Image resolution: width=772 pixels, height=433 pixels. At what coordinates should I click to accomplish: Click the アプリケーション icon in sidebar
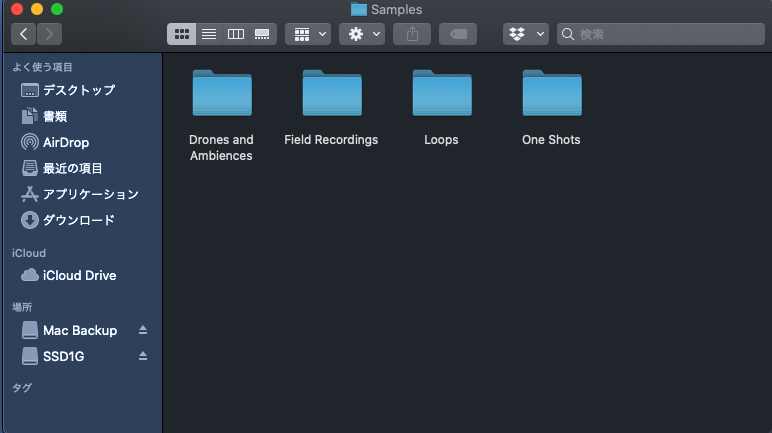coord(30,194)
